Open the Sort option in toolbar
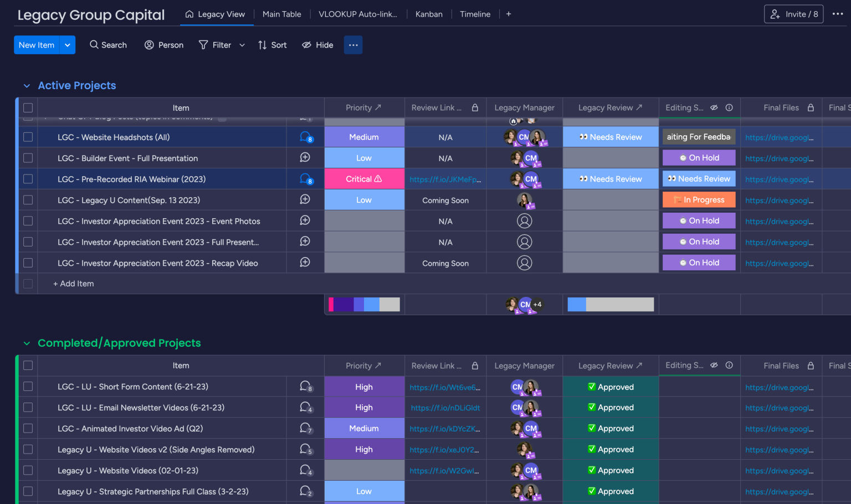The width and height of the screenshot is (851, 504). tap(272, 45)
